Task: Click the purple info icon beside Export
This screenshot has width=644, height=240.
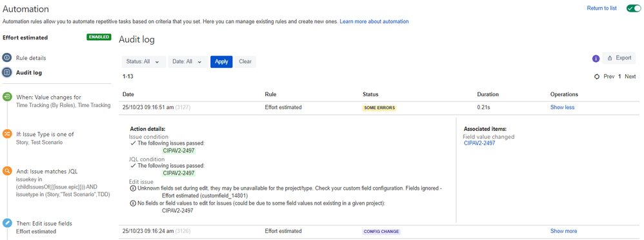Action: [596, 59]
